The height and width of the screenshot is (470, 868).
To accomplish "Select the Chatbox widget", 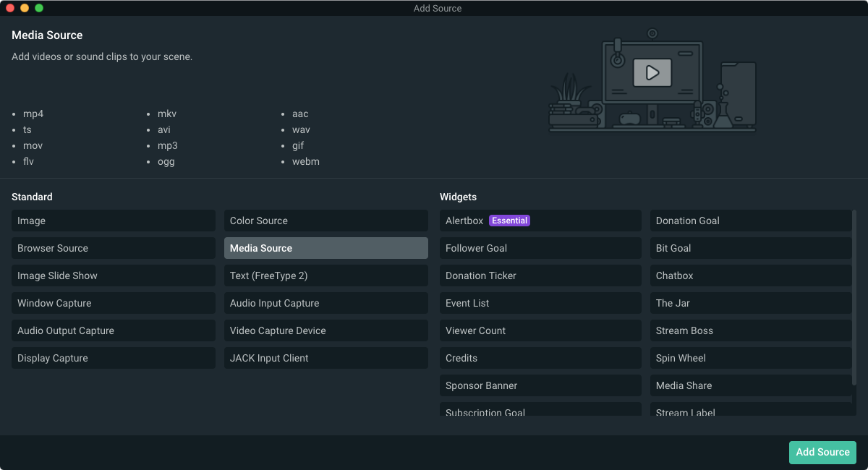I will pyautogui.click(x=750, y=275).
